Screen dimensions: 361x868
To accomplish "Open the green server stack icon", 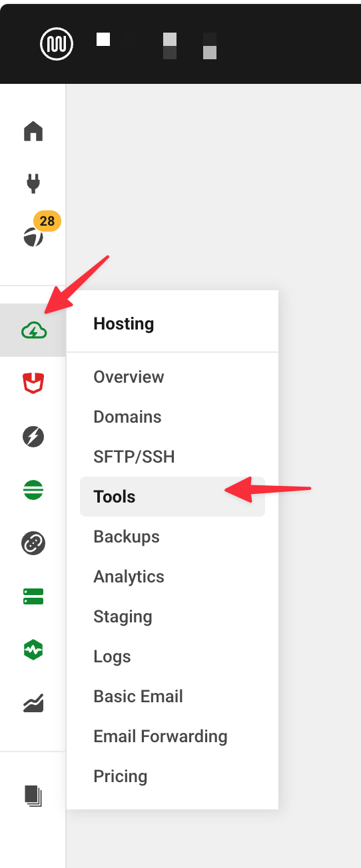I will click(33, 596).
